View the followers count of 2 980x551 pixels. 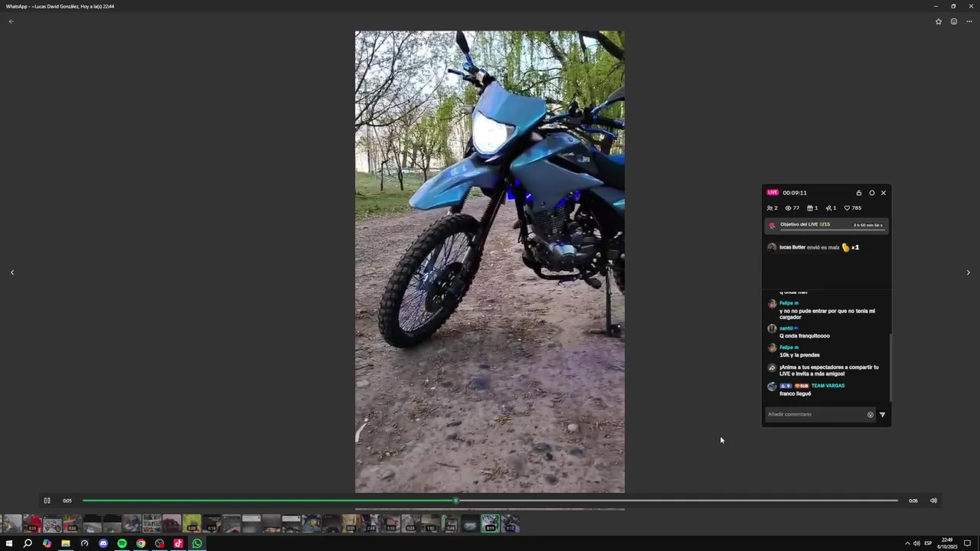pos(772,208)
